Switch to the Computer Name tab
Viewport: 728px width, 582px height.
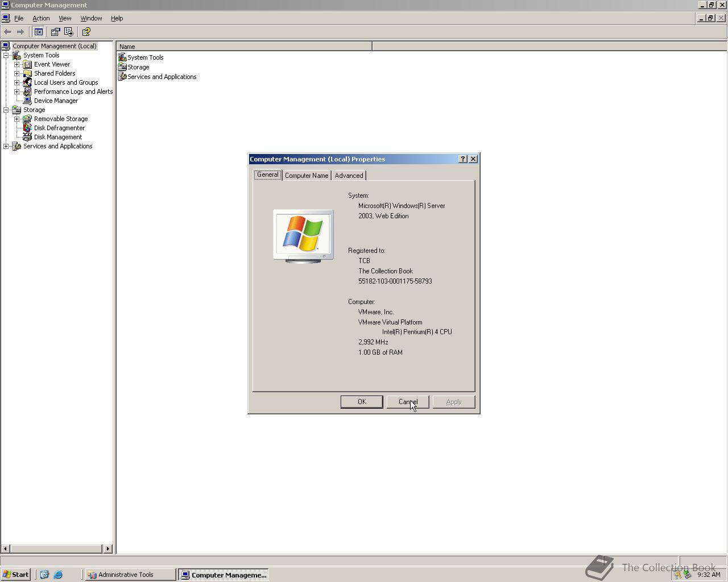click(x=307, y=176)
